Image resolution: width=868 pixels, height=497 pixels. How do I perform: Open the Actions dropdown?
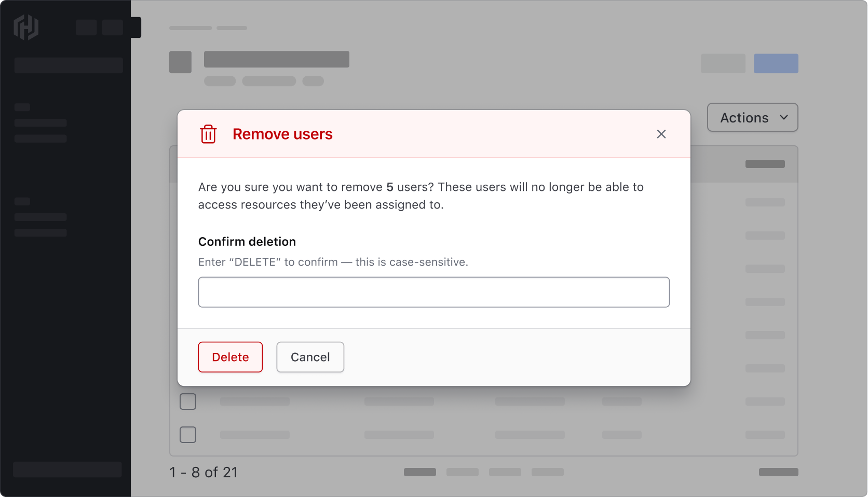pyautogui.click(x=752, y=117)
